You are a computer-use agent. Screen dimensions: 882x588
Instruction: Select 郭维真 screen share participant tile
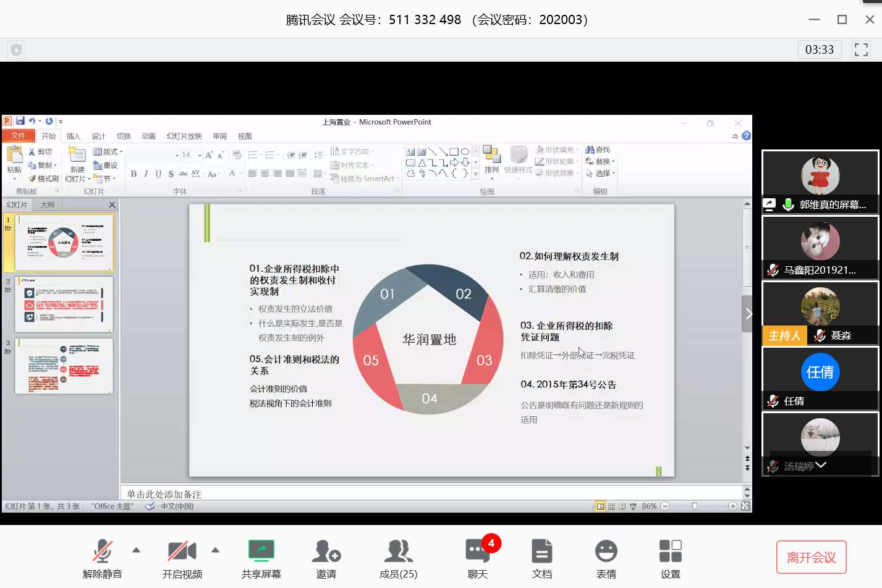820,182
